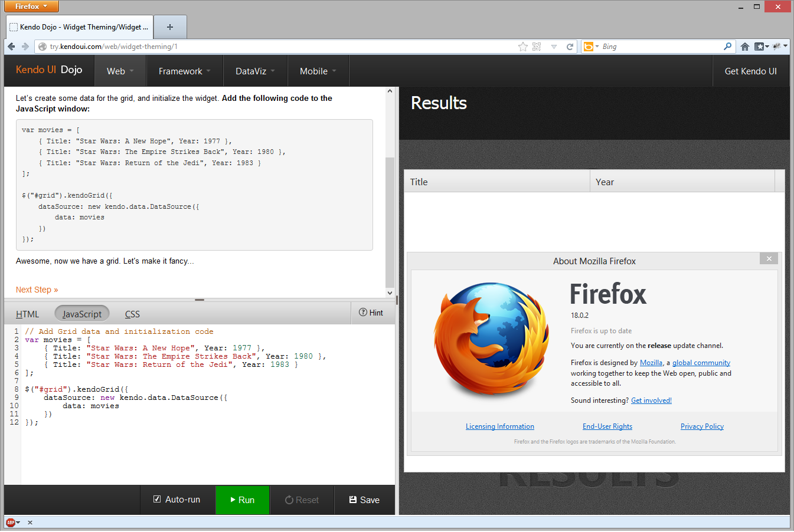The width and height of the screenshot is (794, 532).
Task: Open the Mozilla link in About dialog
Action: tap(651, 363)
